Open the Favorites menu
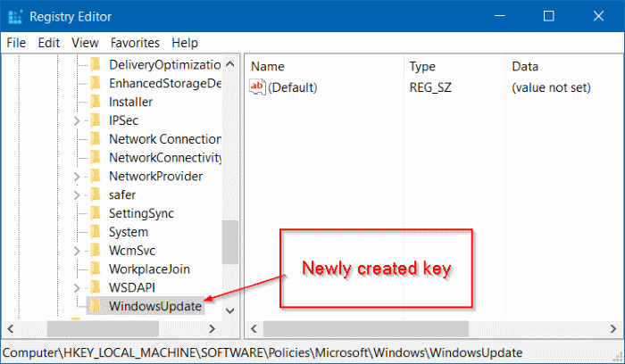The image size is (625, 364). tap(135, 43)
